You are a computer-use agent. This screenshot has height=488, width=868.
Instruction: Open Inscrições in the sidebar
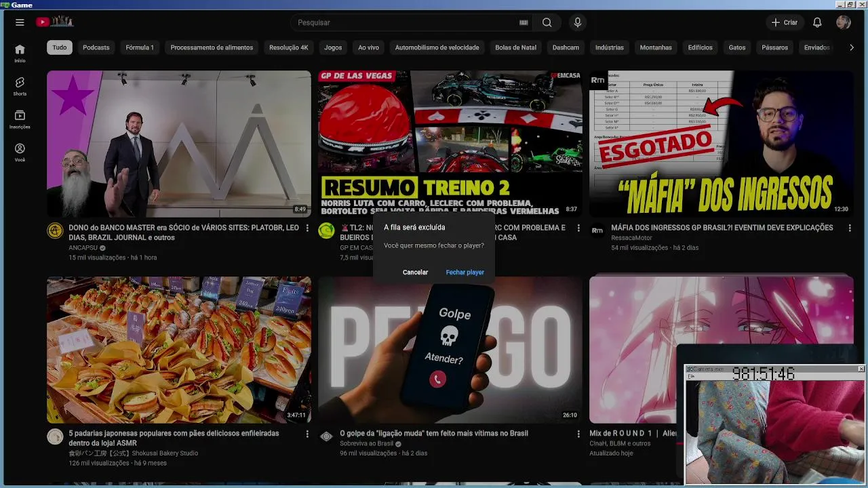[20, 120]
